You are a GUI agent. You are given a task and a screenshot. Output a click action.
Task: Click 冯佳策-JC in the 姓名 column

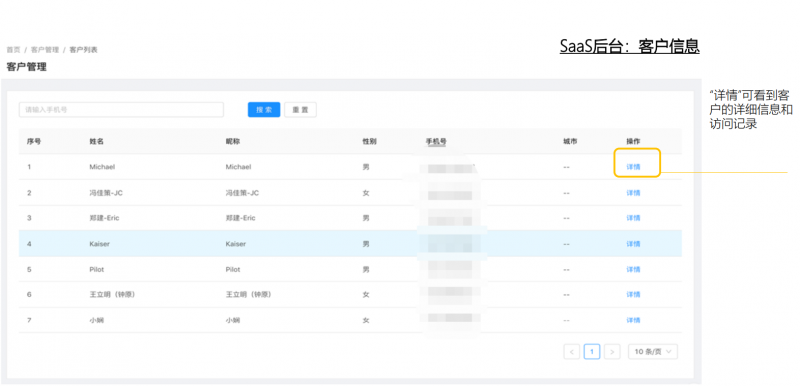point(106,193)
